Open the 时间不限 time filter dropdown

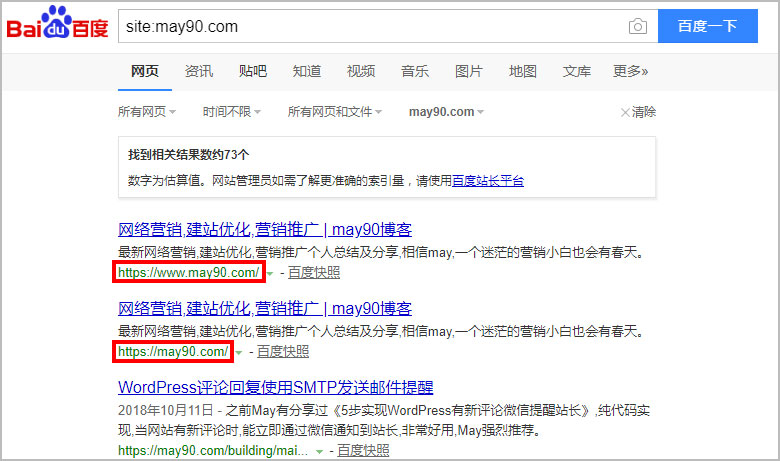pyautogui.click(x=231, y=112)
